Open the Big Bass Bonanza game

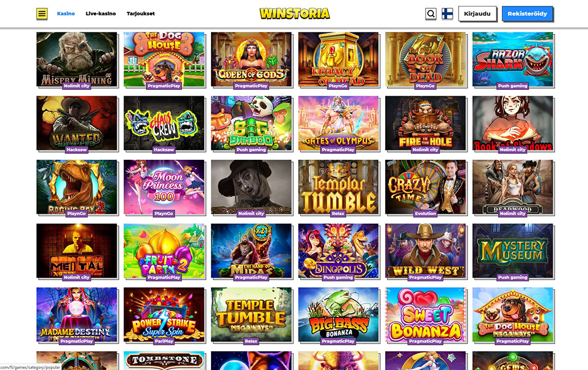(338, 315)
